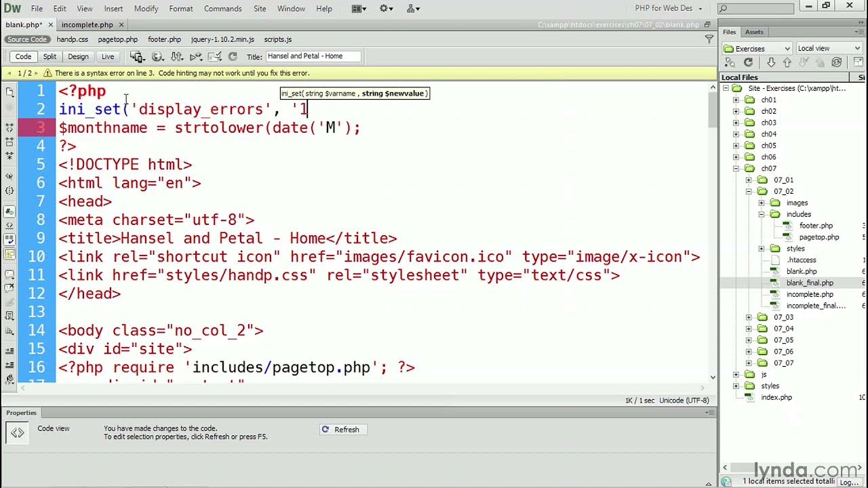Viewport: 868px width, 488px height.
Task: Collapse the ch07 folder
Action: [x=736, y=168]
